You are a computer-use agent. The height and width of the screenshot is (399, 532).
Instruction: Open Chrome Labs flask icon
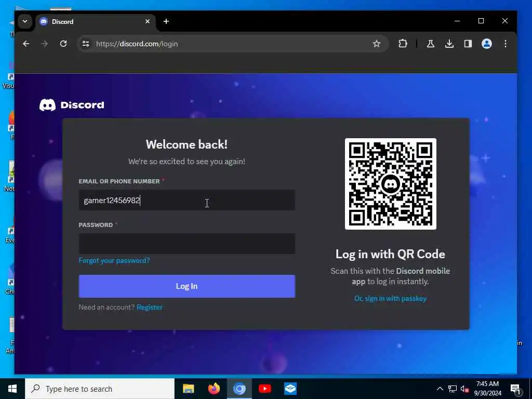coord(431,44)
